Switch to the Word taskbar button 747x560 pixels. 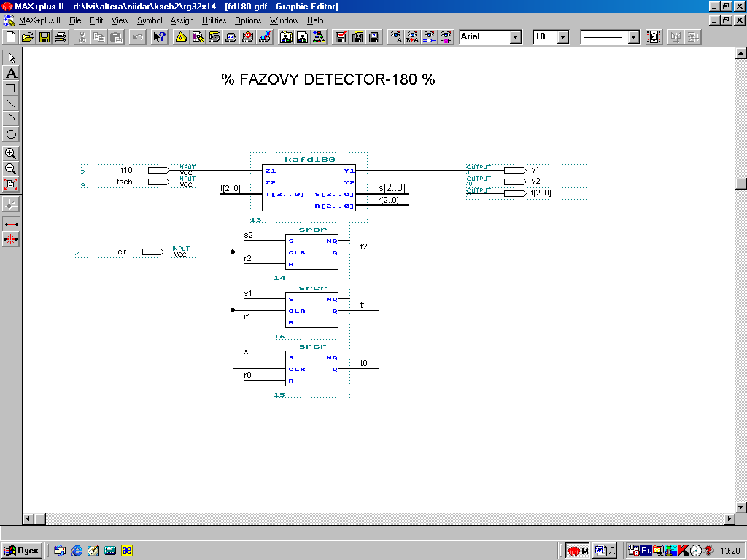click(605, 551)
